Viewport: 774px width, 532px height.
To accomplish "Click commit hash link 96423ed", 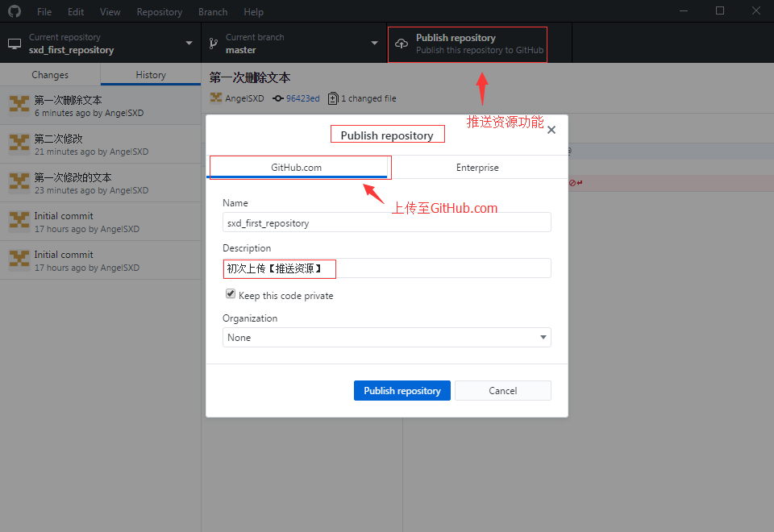I will tap(302, 98).
